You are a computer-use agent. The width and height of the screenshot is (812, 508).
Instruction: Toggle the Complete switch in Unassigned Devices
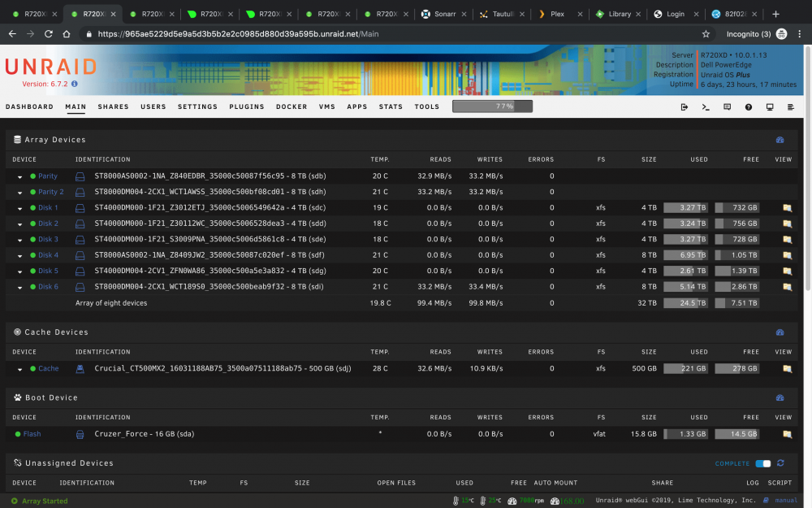(x=762, y=463)
